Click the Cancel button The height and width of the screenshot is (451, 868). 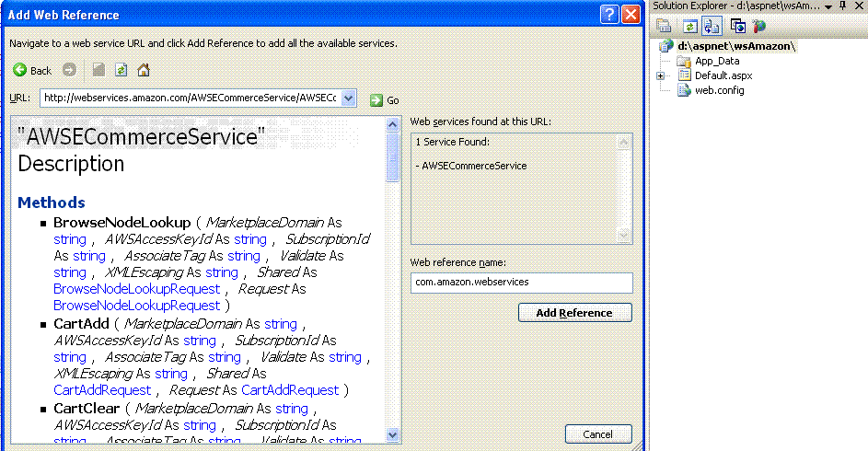click(x=598, y=434)
